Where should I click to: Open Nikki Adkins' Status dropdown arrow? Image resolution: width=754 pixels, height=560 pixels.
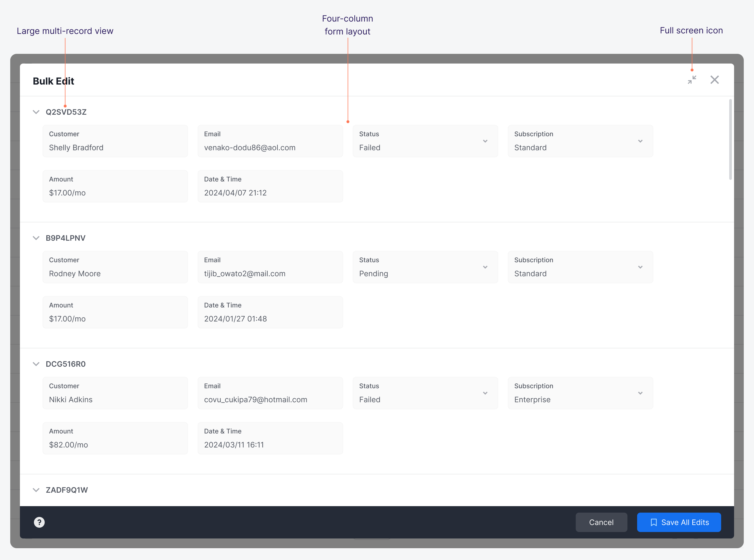(x=485, y=393)
